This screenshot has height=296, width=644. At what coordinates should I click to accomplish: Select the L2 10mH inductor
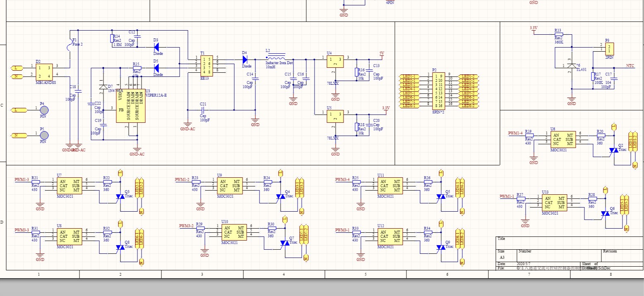[x=276, y=57]
